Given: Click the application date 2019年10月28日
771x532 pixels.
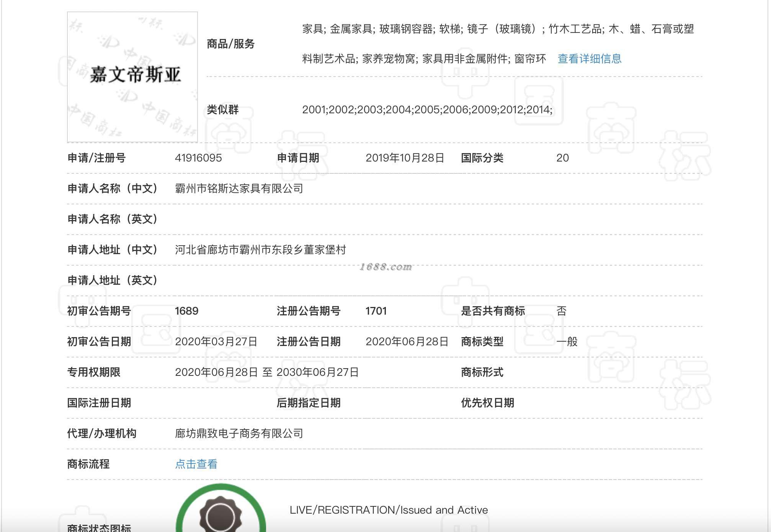Looking at the screenshot, I should coord(405,158).
